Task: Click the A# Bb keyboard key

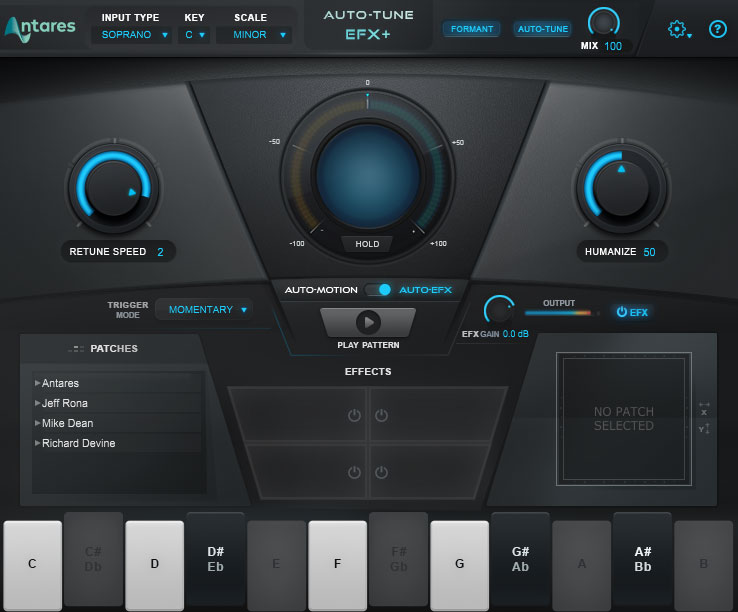Action: pos(642,559)
